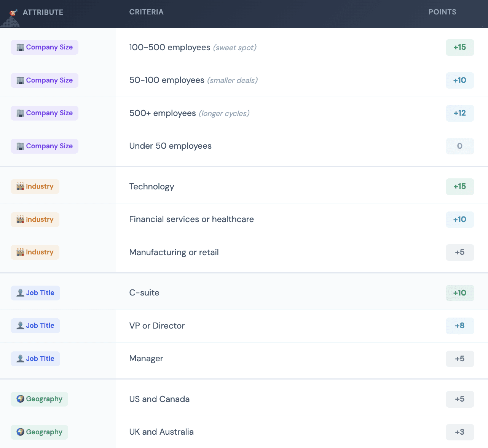
Task: Select the Geography badge on UK and Australia row
Action: click(x=39, y=432)
